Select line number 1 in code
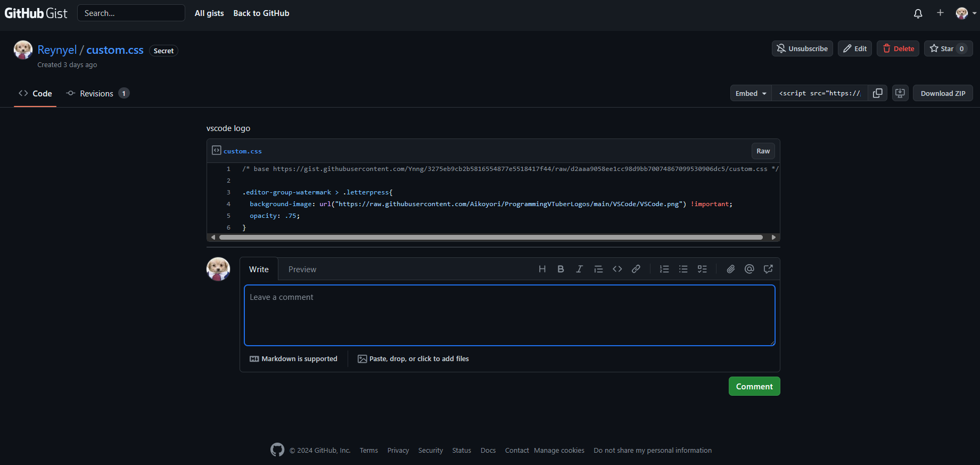 point(228,169)
